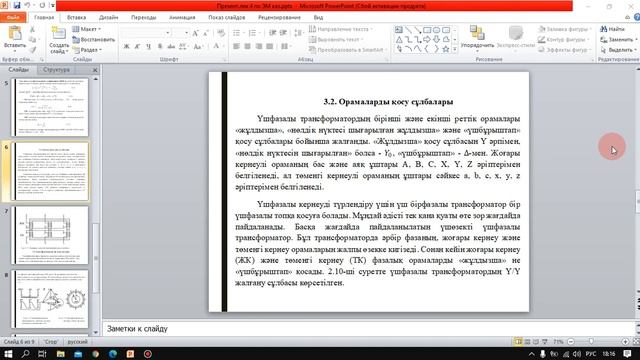Toggle Center text alignment
The height and width of the screenshot is (360, 640).
coord(247,47)
